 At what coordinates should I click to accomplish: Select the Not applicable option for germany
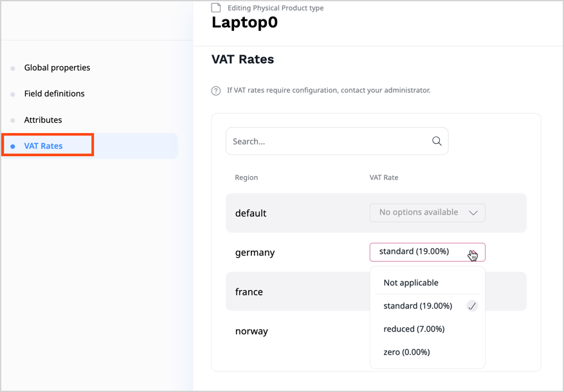(x=410, y=283)
